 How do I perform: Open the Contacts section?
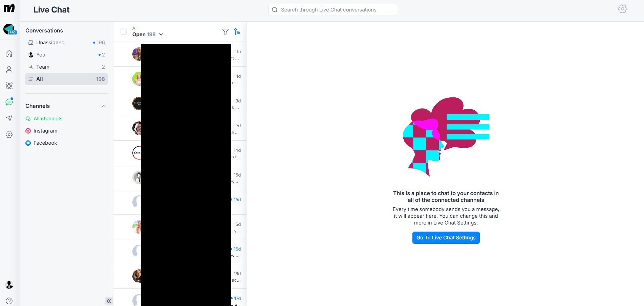point(9,69)
